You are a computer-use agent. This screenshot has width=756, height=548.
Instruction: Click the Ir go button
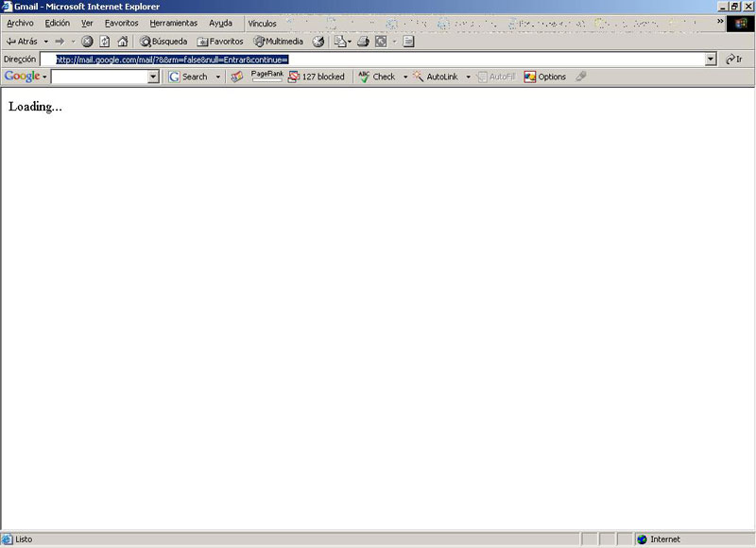733,60
